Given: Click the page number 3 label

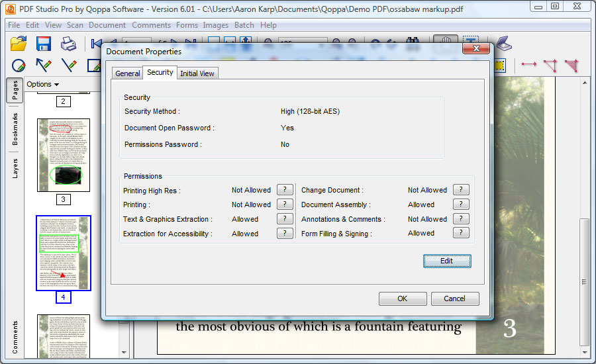Looking at the screenshot, I should (x=63, y=199).
